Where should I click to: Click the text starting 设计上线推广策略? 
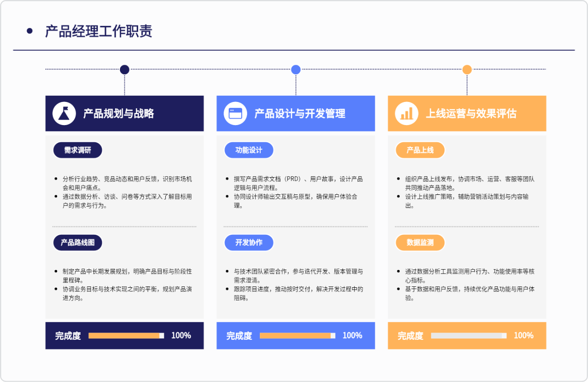click(x=467, y=201)
